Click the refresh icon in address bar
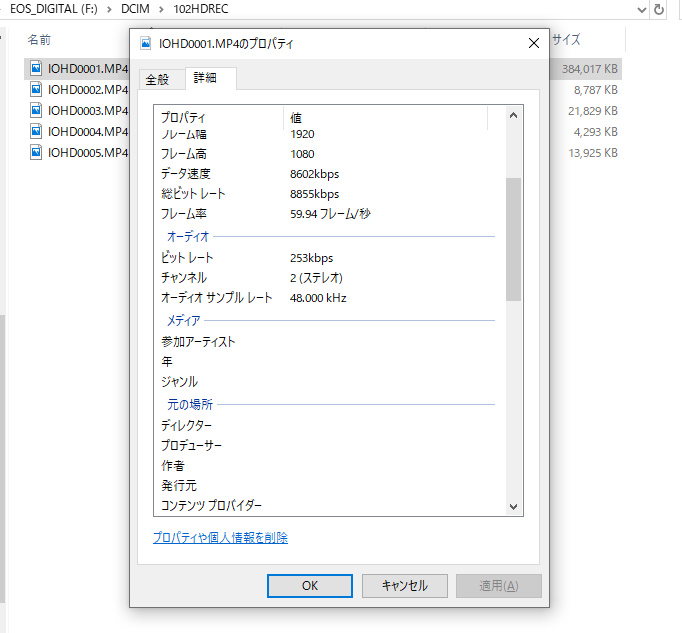 (x=659, y=9)
